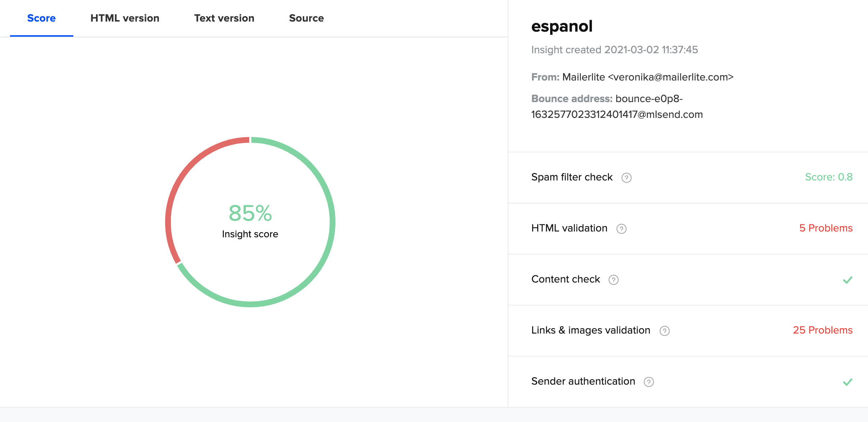Open the 5 Problems HTML validation link
Image resolution: width=868 pixels, height=422 pixels.
coord(826,228)
